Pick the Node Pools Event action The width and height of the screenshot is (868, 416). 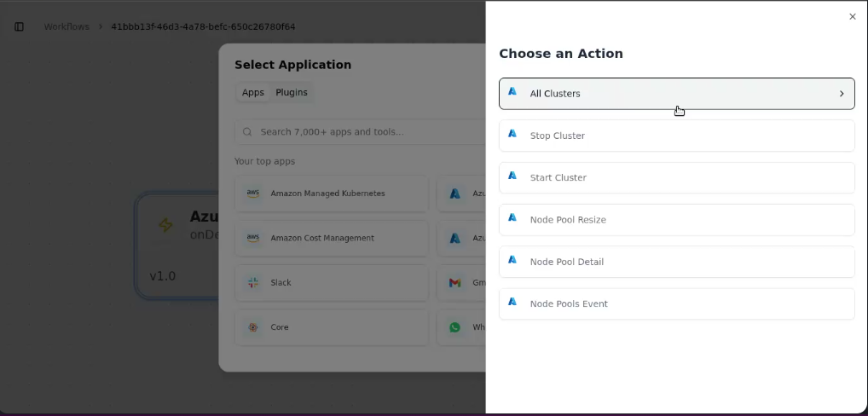click(x=676, y=303)
